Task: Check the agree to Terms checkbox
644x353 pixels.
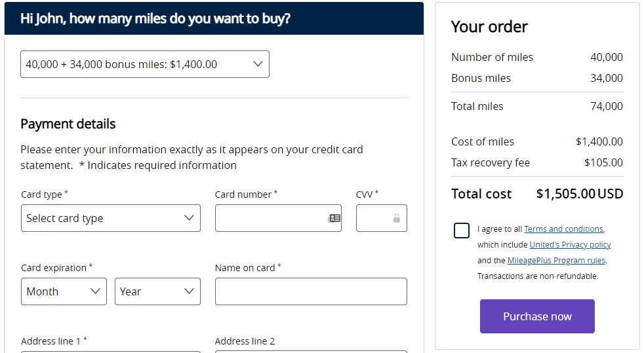Action: coord(462,231)
